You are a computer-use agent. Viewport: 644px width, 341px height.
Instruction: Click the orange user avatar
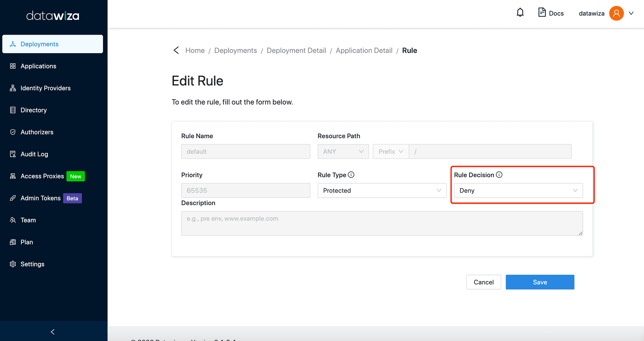(616, 13)
